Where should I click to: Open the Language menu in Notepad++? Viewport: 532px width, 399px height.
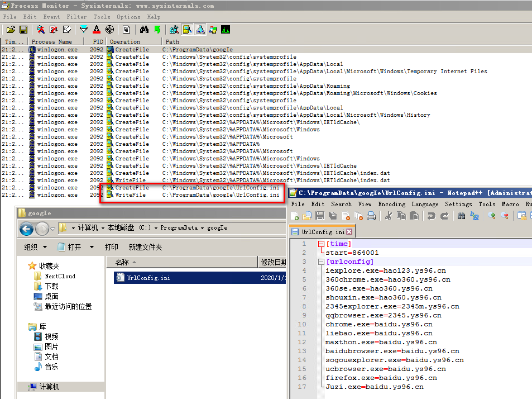(425, 204)
